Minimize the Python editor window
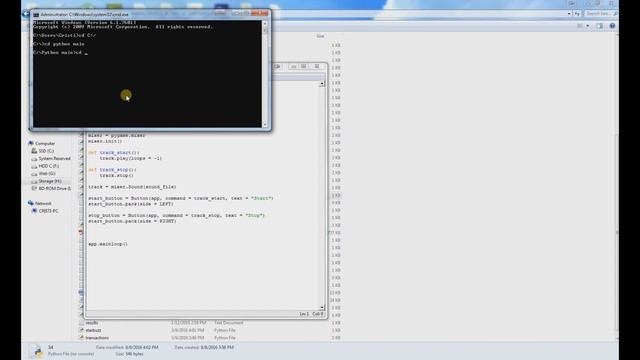The width and height of the screenshot is (640, 360). [293, 67]
